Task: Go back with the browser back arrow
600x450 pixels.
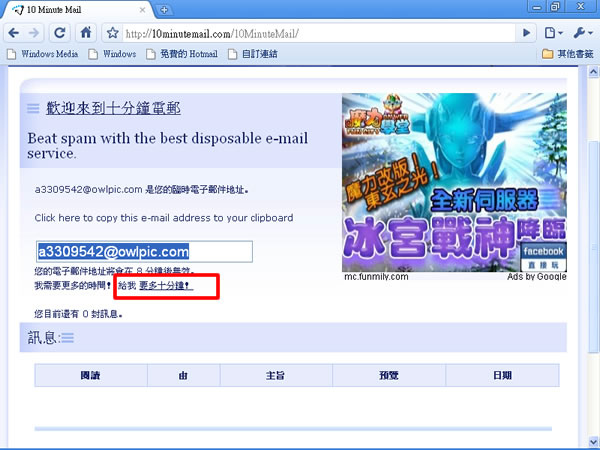Action: pos(14,33)
